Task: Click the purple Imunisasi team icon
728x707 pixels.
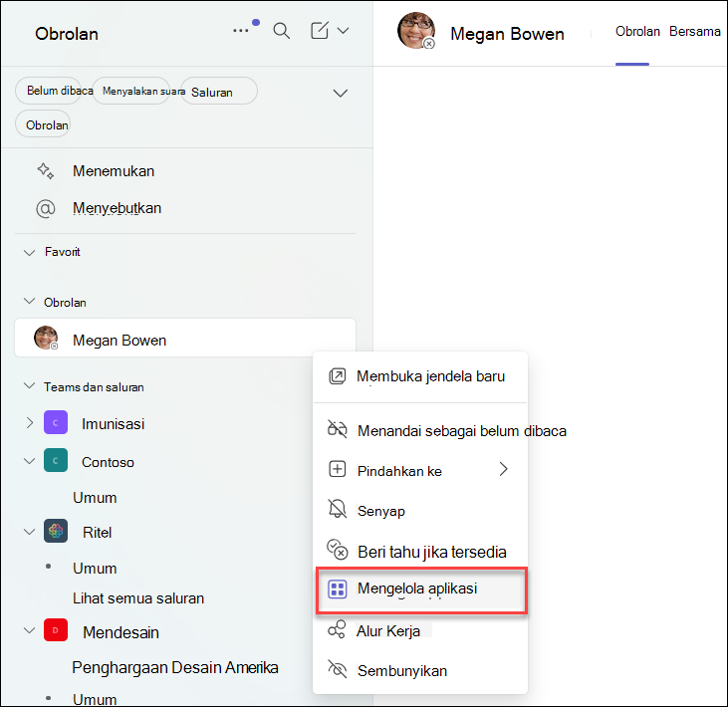Action: click(x=56, y=422)
